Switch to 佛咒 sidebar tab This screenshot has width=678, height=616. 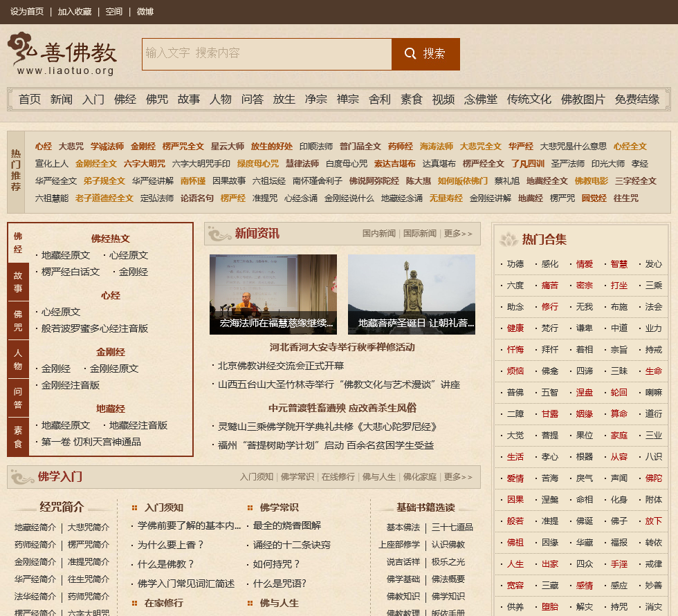[18, 321]
